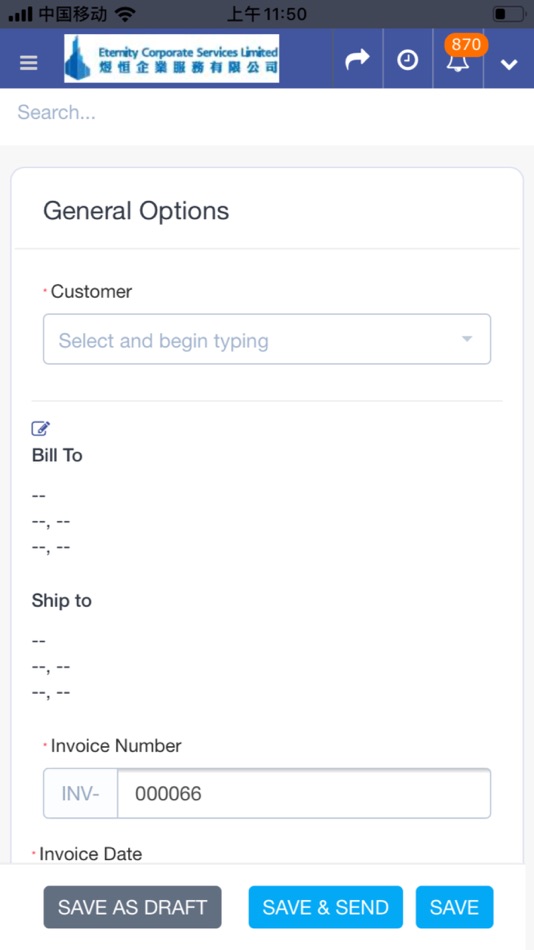Click the General Options heading
The image size is (534, 950).
[x=136, y=211]
